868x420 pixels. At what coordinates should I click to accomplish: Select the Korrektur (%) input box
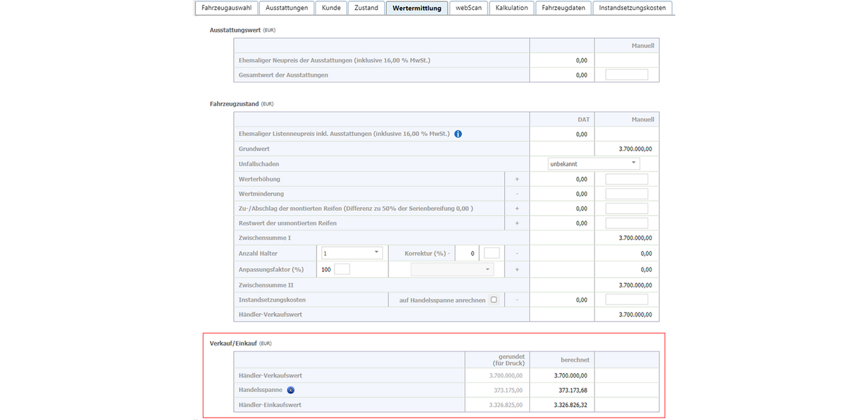pyautogui.click(x=492, y=253)
